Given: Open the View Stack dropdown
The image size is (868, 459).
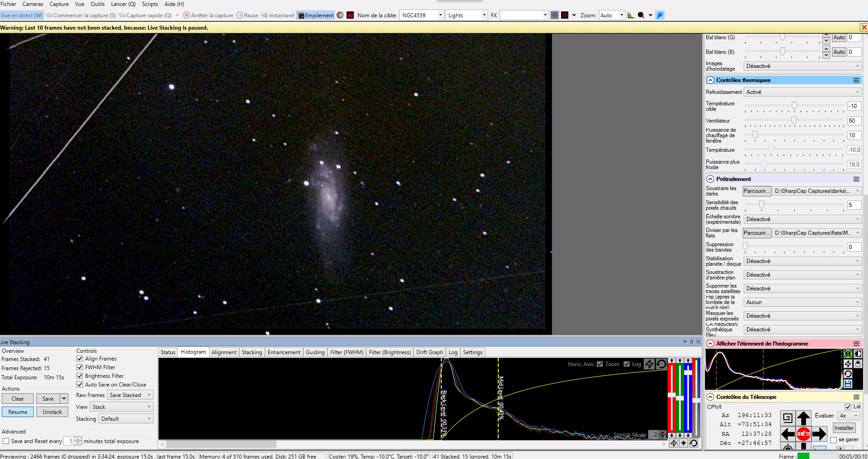Looking at the screenshot, I should [x=121, y=407].
